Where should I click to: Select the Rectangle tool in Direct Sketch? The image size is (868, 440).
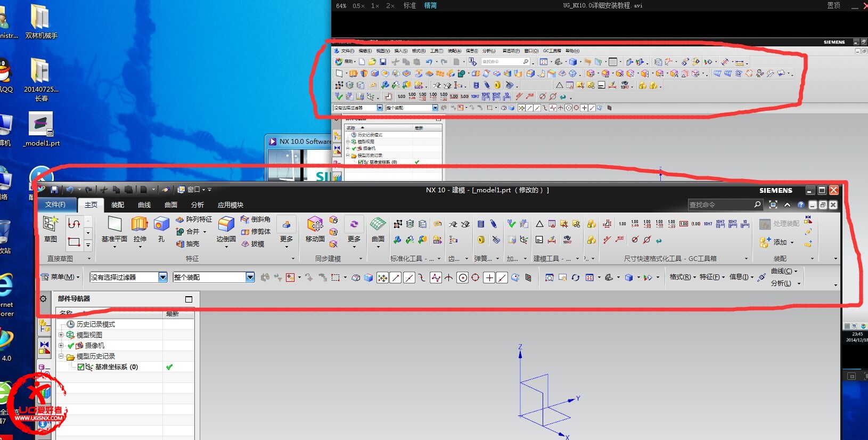click(x=74, y=242)
